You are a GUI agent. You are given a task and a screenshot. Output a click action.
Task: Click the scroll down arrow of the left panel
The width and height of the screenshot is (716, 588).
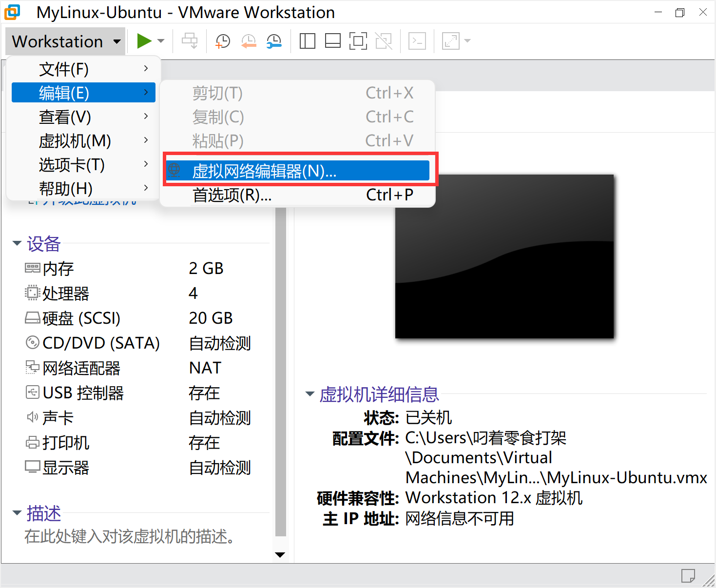tap(280, 554)
